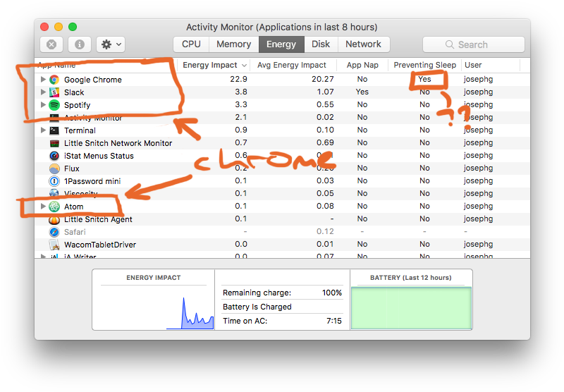This screenshot has height=392, width=564.
Task: Click the 1Password mini icon
Action: 54,181
